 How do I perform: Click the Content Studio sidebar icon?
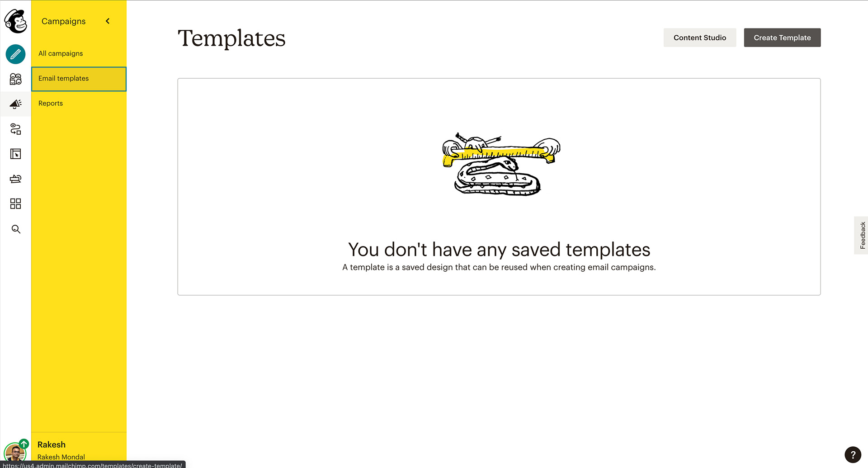[x=16, y=179]
